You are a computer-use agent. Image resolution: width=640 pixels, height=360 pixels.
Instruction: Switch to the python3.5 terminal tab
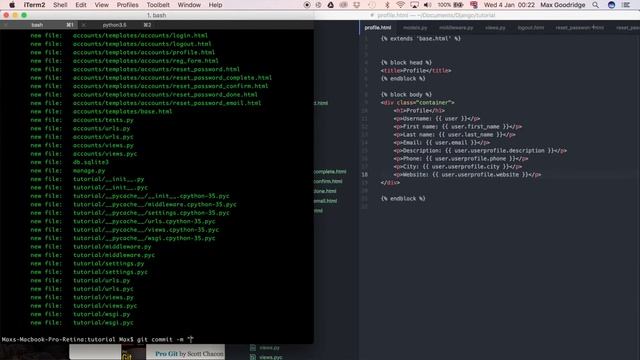tap(115, 25)
